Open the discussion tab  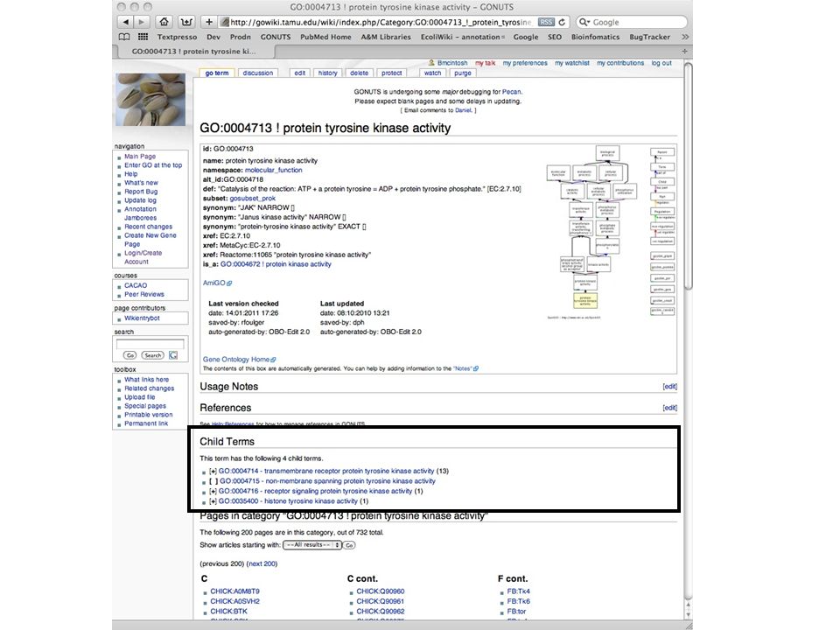257,73
